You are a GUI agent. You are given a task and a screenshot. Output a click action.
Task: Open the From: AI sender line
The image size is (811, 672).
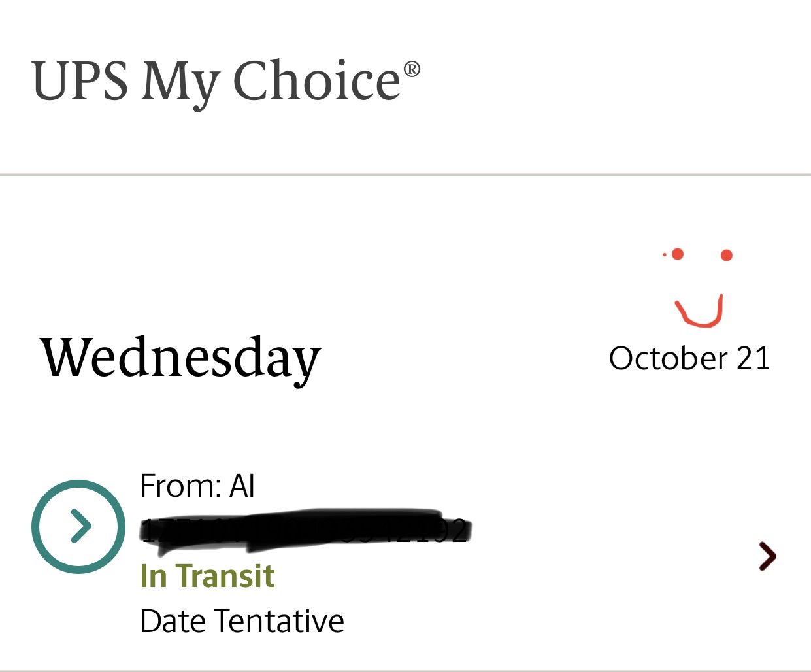tap(197, 486)
